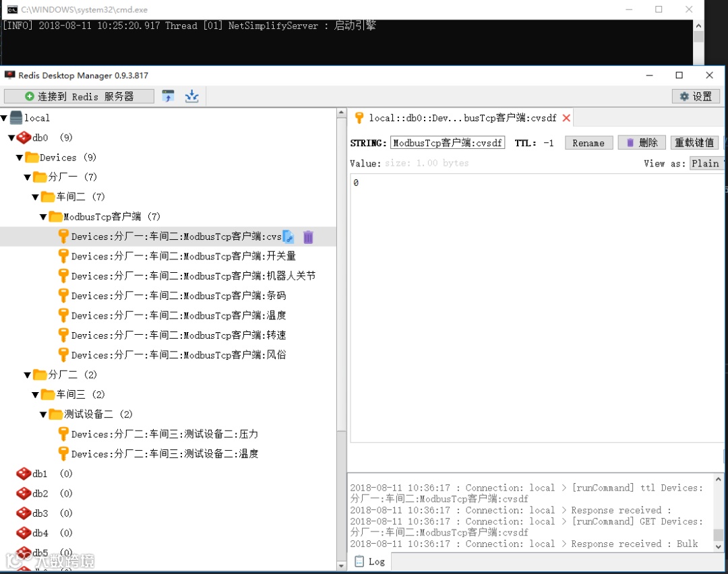Click the key name input field
This screenshot has height=574, width=728.
(x=447, y=142)
